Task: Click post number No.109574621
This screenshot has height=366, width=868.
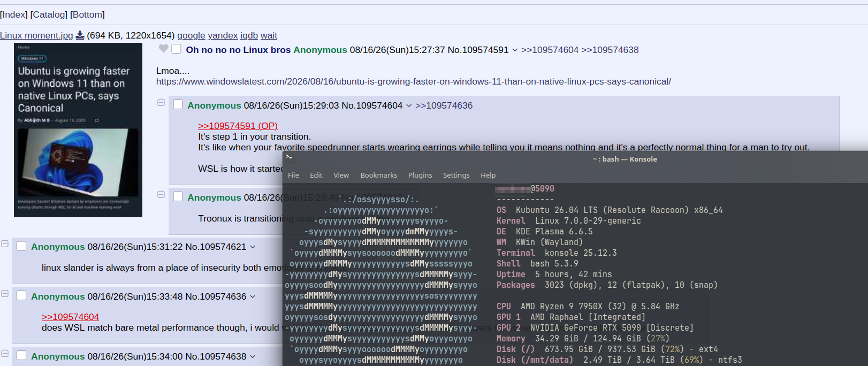Action: coord(216,247)
